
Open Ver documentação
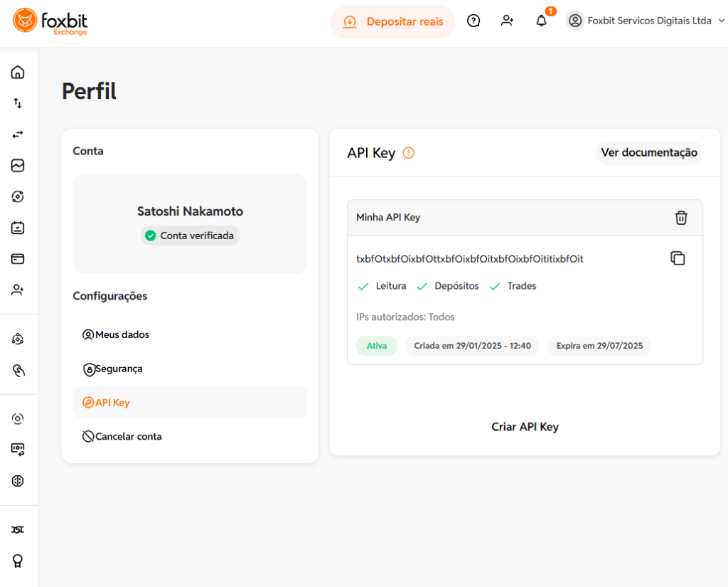pos(649,152)
